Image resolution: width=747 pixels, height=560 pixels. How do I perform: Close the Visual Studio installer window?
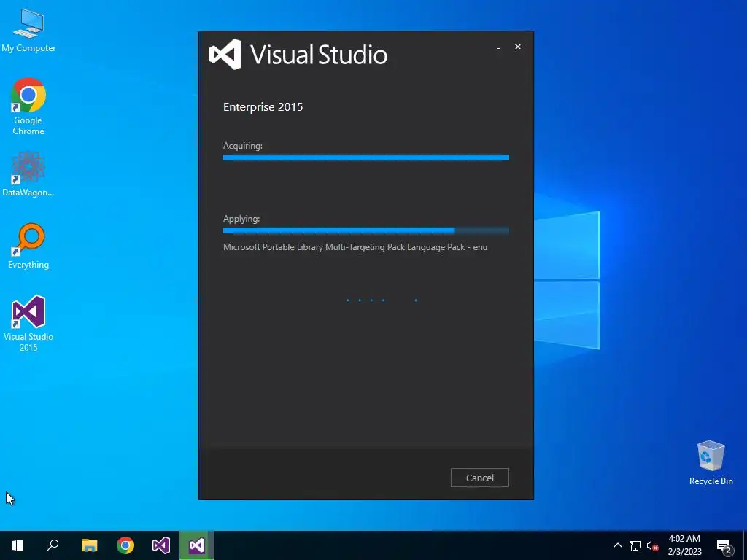pyautogui.click(x=518, y=47)
